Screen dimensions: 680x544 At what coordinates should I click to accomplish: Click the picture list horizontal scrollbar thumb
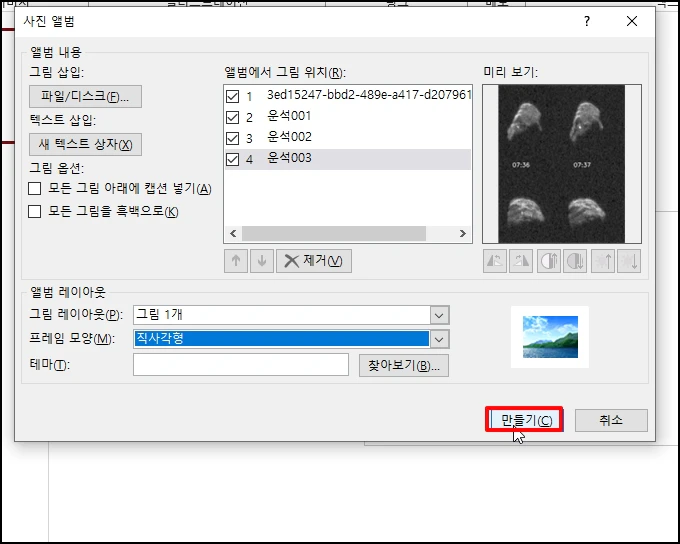click(x=333, y=233)
